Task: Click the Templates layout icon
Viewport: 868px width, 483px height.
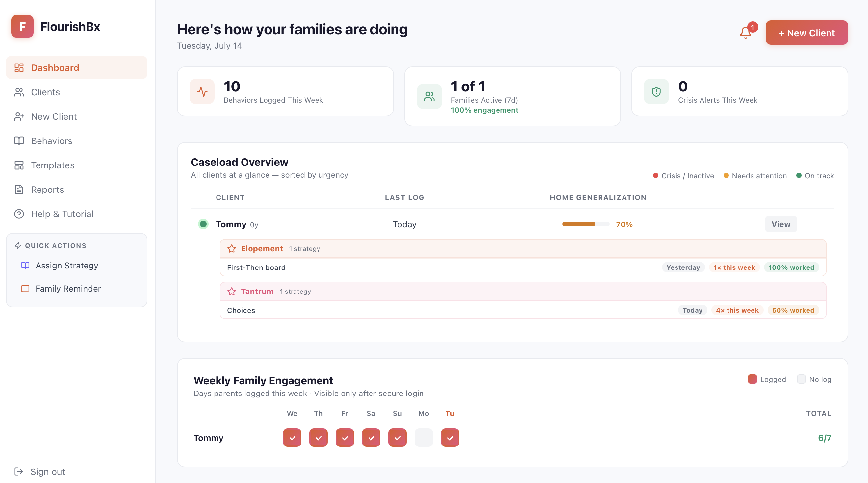Action: (19, 165)
